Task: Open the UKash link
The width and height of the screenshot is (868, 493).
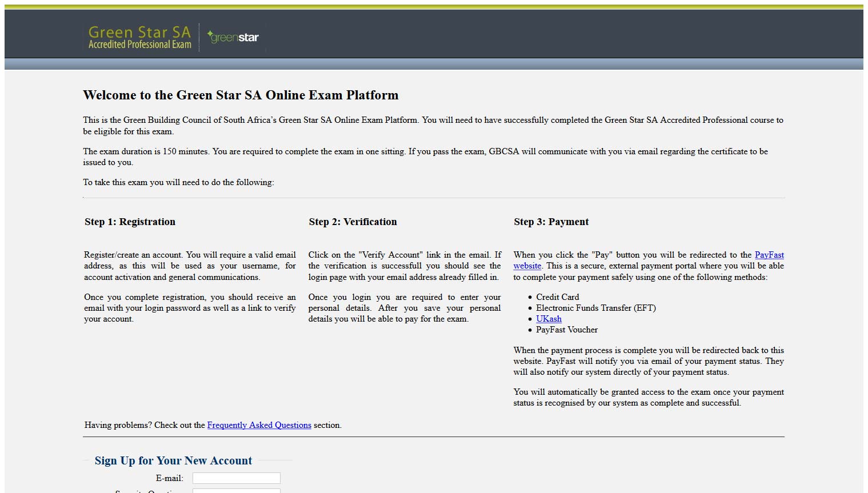Action: point(549,319)
